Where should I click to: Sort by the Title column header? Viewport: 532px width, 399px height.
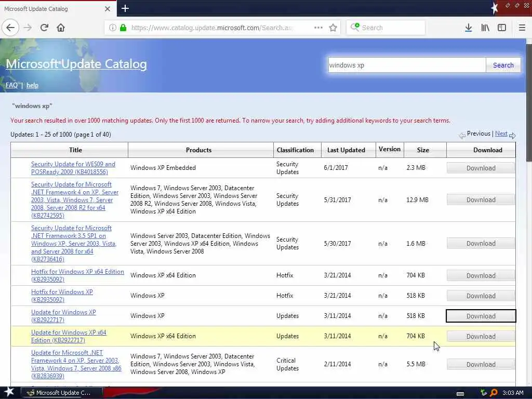click(x=75, y=150)
